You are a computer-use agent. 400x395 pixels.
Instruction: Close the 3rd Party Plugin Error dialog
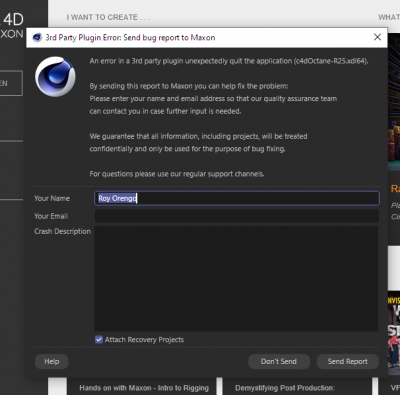(377, 37)
